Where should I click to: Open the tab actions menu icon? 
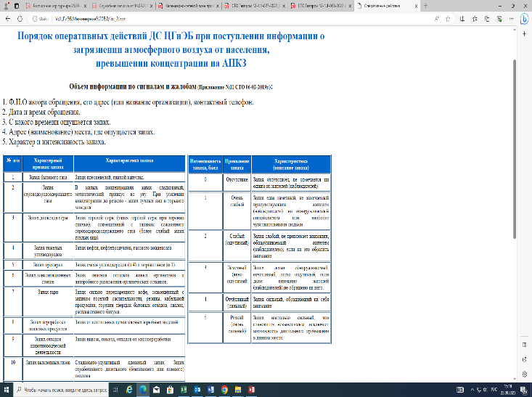point(16,6)
